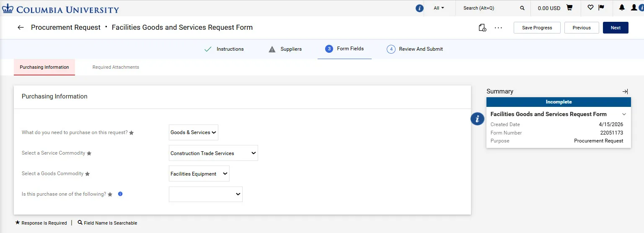The image size is (644, 233).
Task: Click the 'Select a Service Commodity' label
Action: click(x=54, y=153)
